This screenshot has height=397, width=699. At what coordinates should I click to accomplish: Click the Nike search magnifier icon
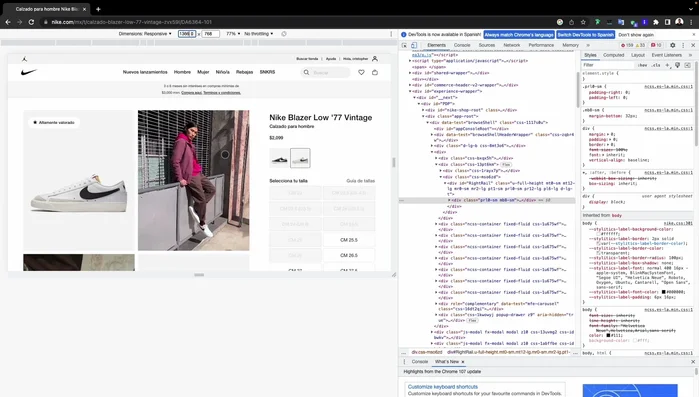[x=306, y=72]
